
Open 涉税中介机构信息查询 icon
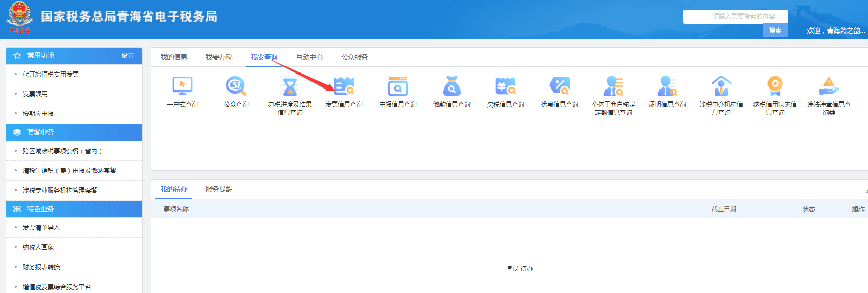tap(721, 86)
